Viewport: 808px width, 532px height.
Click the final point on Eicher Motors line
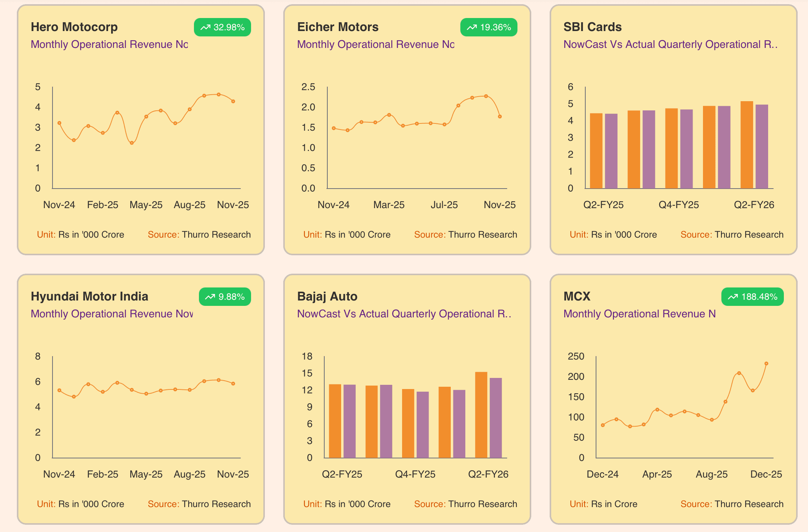(x=500, y=117)
